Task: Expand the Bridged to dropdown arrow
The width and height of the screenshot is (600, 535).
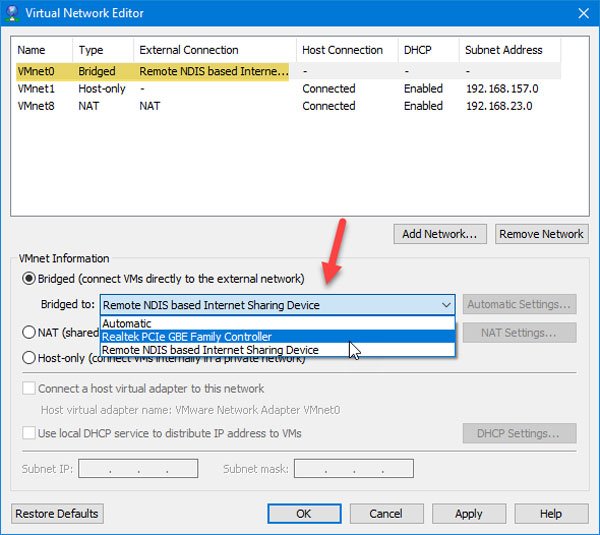Action: [445, 305]
